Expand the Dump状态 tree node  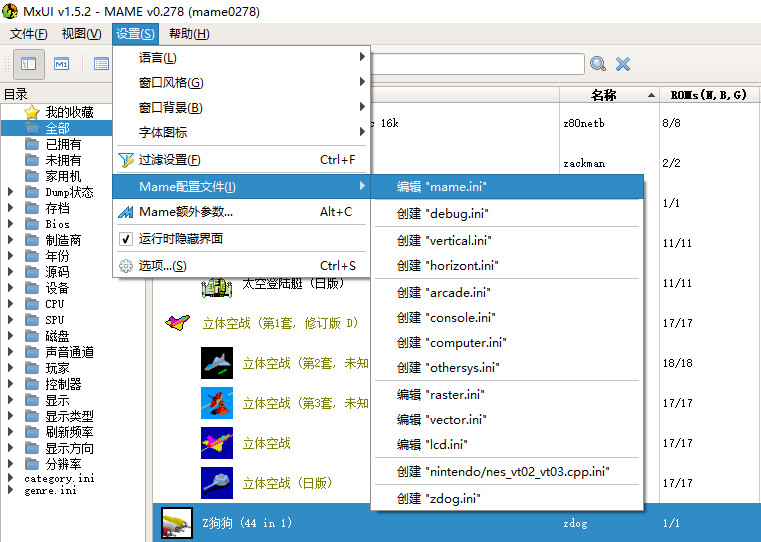[11, 192]
